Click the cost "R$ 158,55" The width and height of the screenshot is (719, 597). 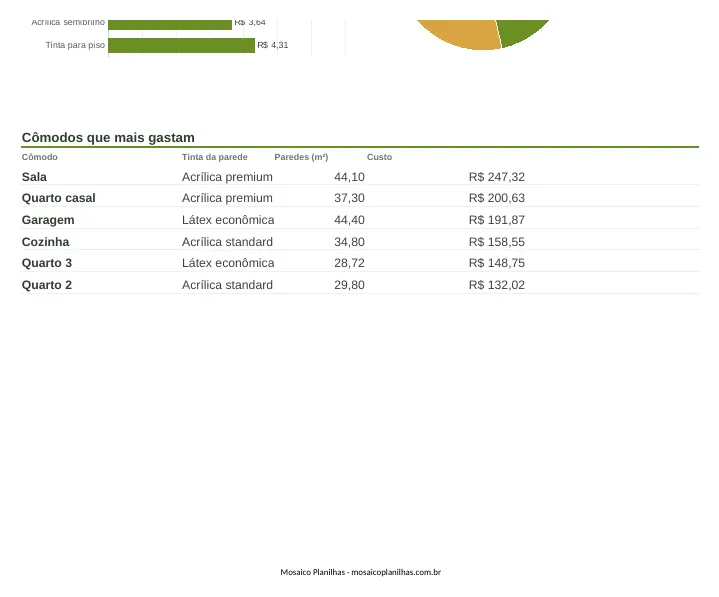pos(497,242)
